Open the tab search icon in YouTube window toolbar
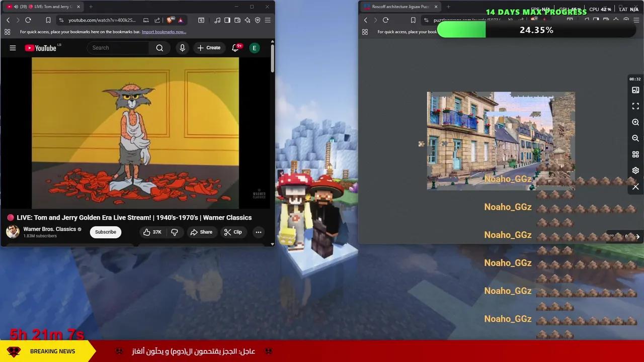This screenshot has height=362, width=644. (x=201, y=20)
